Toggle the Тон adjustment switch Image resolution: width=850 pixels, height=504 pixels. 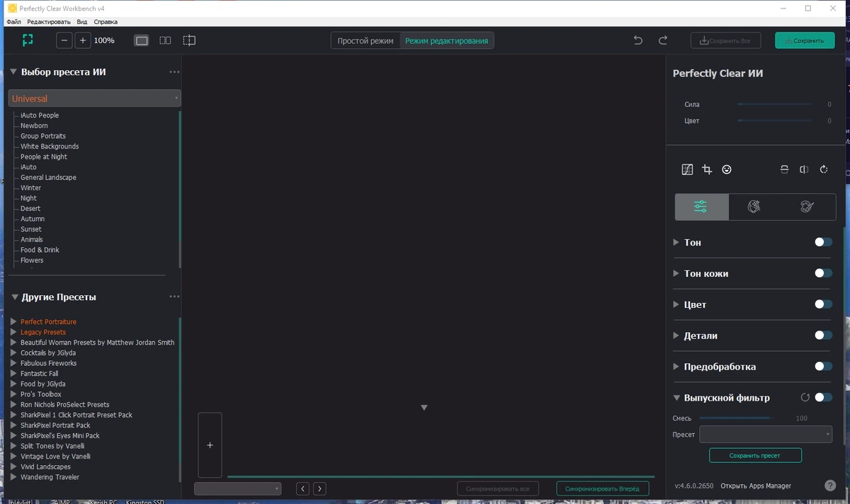[x=823, y=242]
